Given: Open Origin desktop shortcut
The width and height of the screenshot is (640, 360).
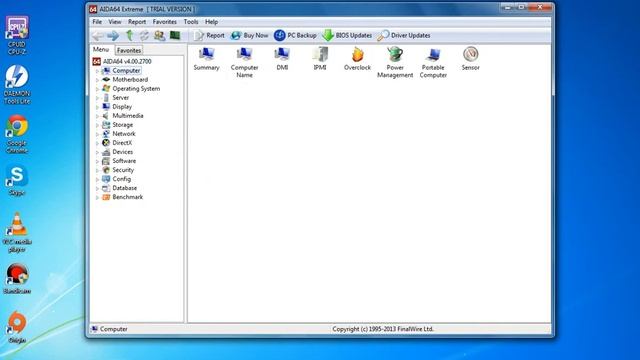Looking at the screenshot, I should point(17,327).
